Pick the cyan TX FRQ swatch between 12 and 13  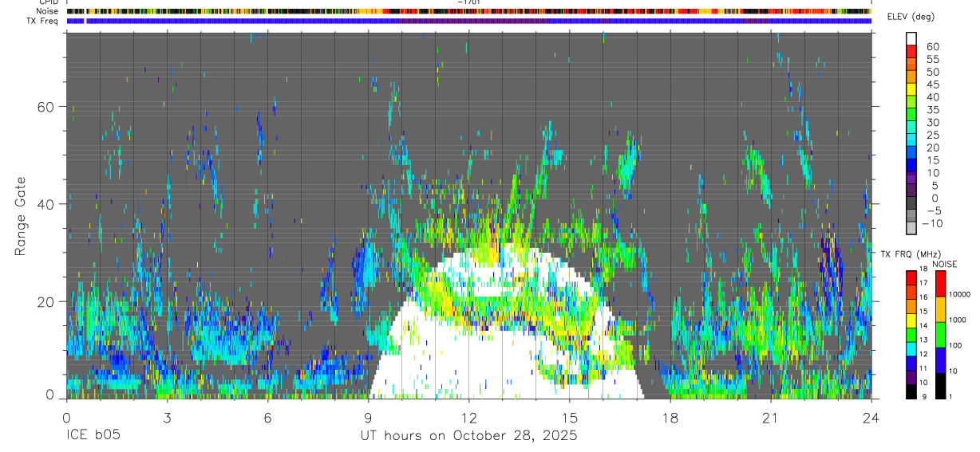click(x=911, y=349)
